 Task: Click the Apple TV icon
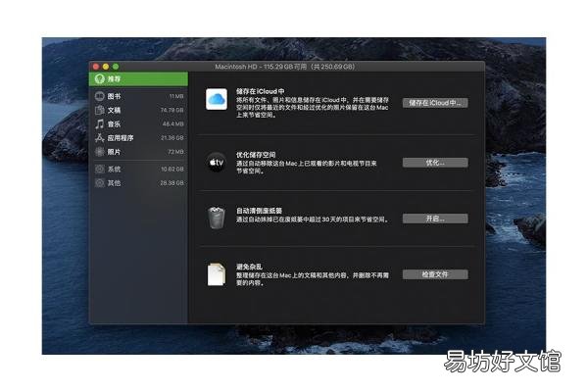[x=217, y=163]
